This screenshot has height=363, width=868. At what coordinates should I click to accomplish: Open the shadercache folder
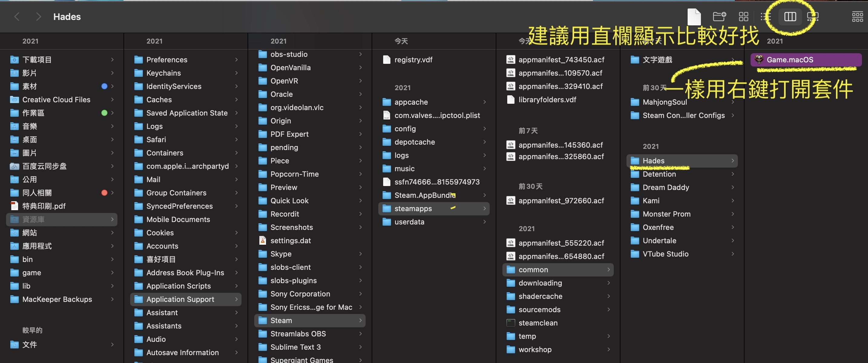click(x=558, y=296)
